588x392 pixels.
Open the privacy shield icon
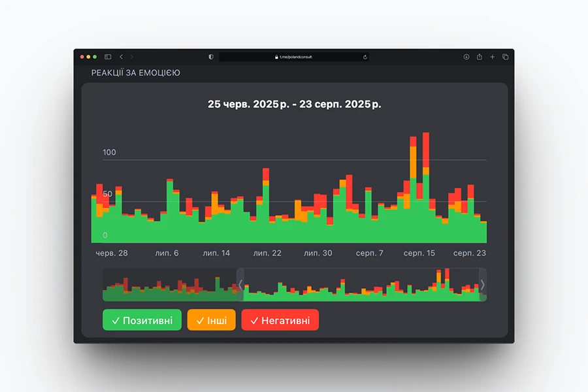[211, 57]
